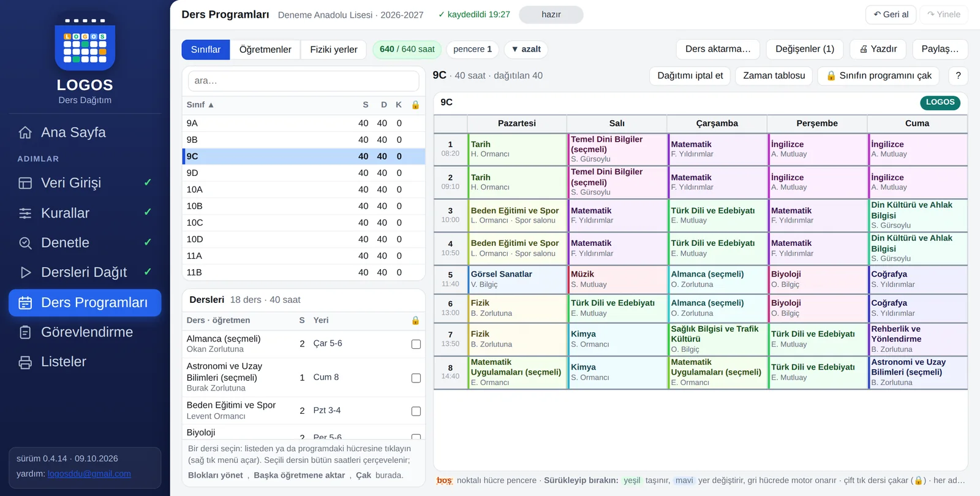Select class 10A in the list

[x=304, y=189]
